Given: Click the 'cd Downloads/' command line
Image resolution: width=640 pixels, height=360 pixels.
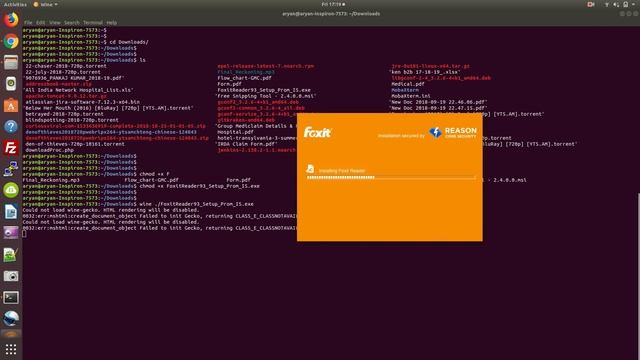Looking at the screenshot, I should [129, 42].
